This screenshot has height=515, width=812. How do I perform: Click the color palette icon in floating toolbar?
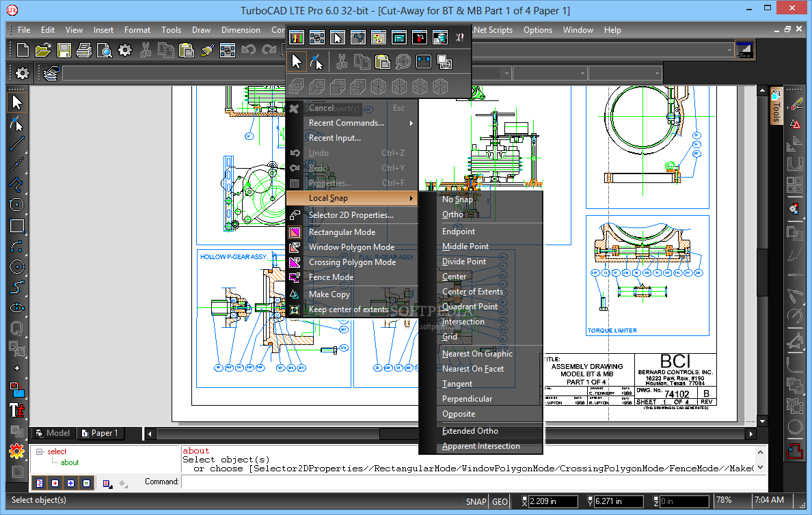[x=379, y=38]
